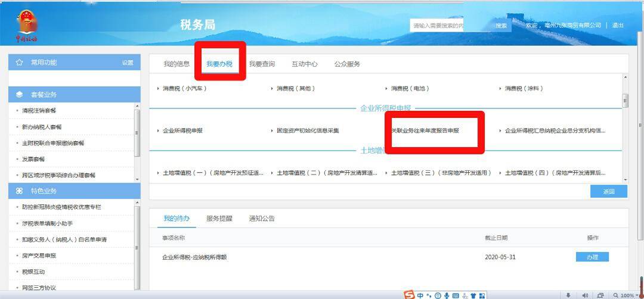Click the Sogou input method S icon
This screenshot has width=644, height=299.
coord(409,295)
